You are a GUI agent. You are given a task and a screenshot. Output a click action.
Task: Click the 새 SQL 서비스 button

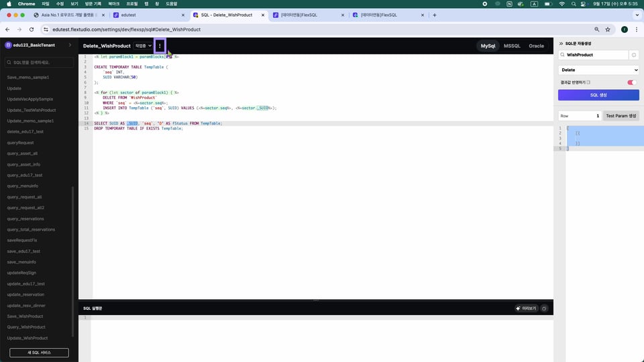[39, 352]
